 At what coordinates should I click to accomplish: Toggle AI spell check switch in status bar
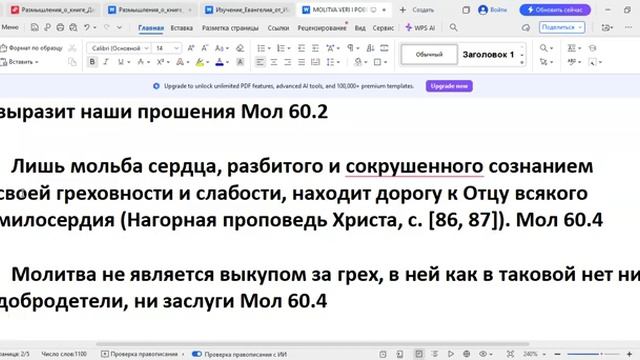197,354
